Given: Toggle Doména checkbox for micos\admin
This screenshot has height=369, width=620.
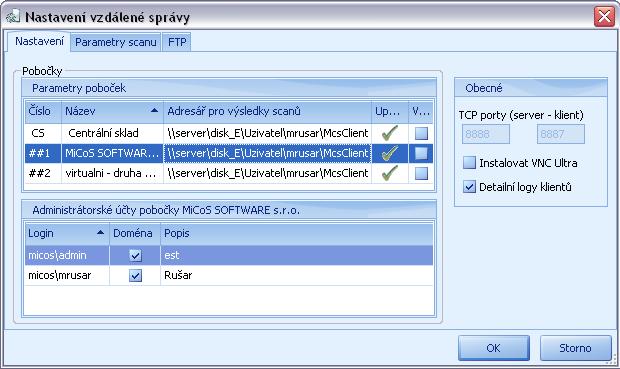Looking at the screenshot, I should coord(135,255).
